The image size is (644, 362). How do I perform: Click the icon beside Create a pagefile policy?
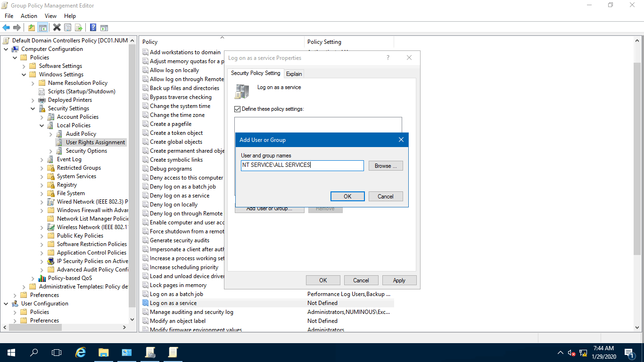point(146,124)
